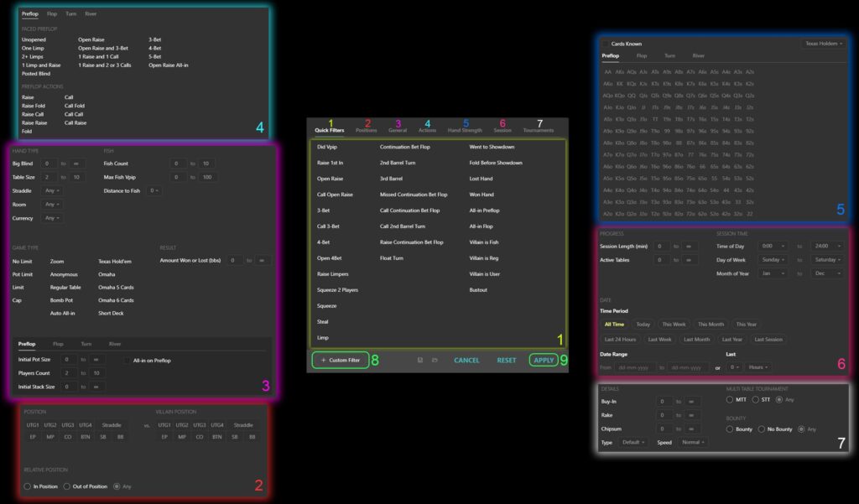The height and width of the screenshot is (504, 859).
Task: Click the plus Custom Filter button
Action: pyautogui.click(x=340, y=360)
